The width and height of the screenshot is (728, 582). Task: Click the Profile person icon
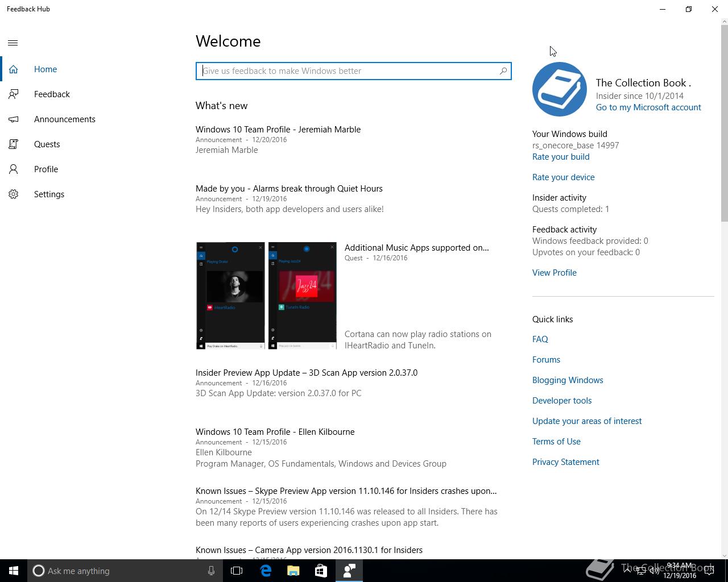(x=13, y=169)
